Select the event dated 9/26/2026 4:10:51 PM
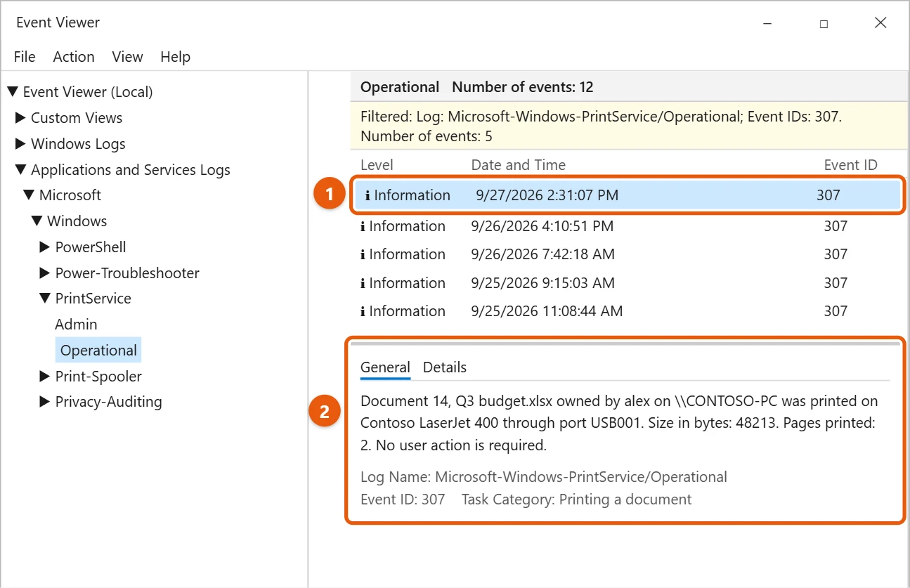910x588 pixels. (628, 226)
